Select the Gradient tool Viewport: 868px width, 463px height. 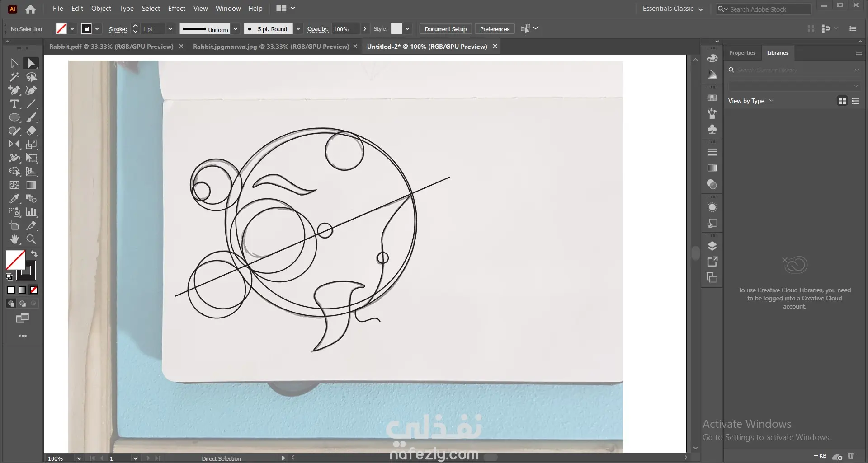pyautogui.click(x=31, y=185)
